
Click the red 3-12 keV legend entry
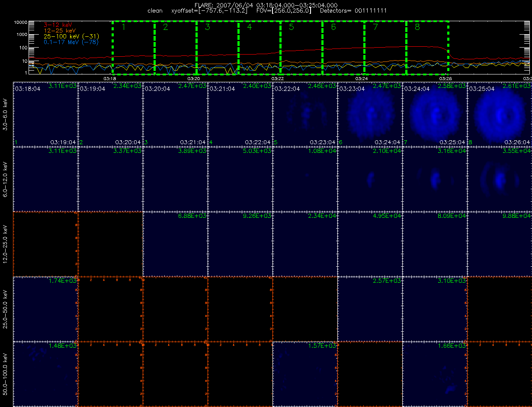[58, 25]
